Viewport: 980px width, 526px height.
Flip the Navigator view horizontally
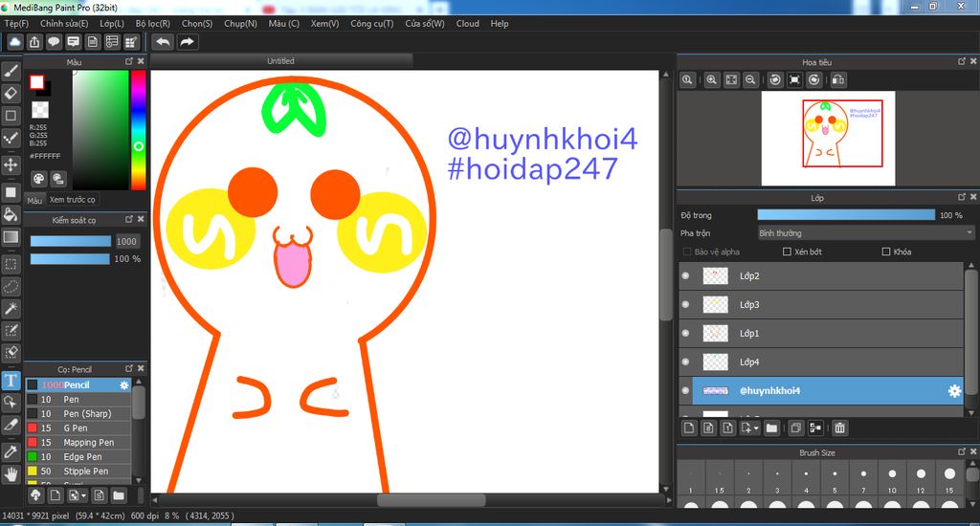[x=838, y=80]
